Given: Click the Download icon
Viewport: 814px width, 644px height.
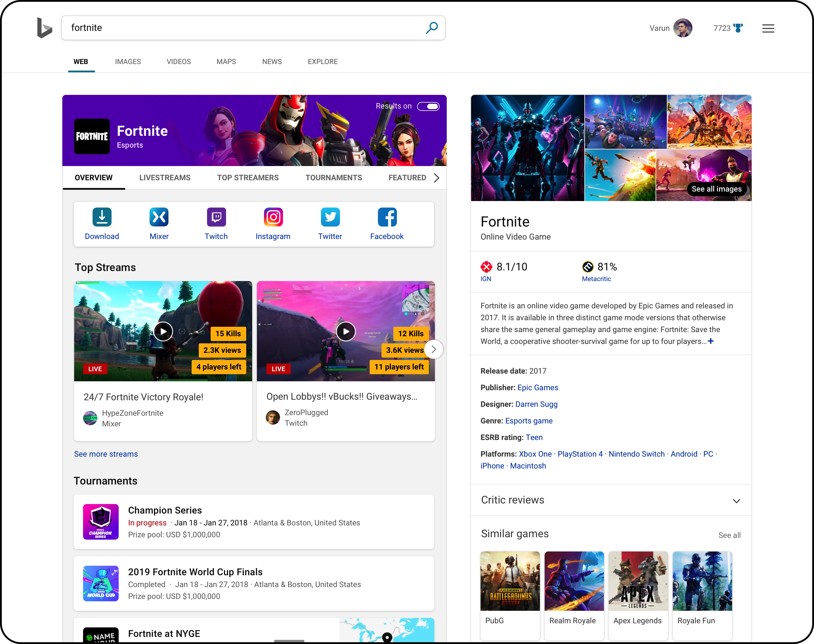Looking at the screenshot, I should point(102,217).
